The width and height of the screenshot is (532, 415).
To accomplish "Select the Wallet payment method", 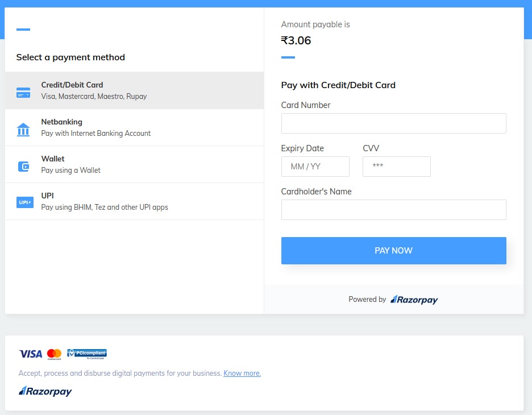I will point(134,164).
